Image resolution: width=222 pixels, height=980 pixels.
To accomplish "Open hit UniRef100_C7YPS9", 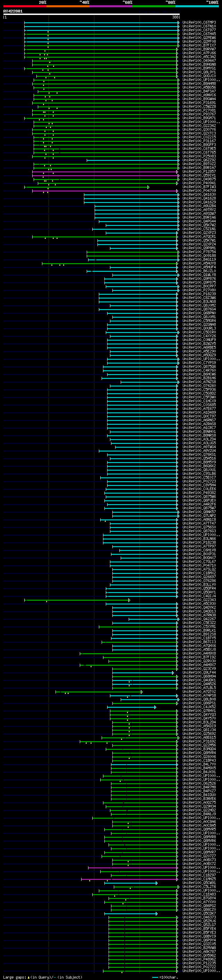I will (x=199, y=363).
